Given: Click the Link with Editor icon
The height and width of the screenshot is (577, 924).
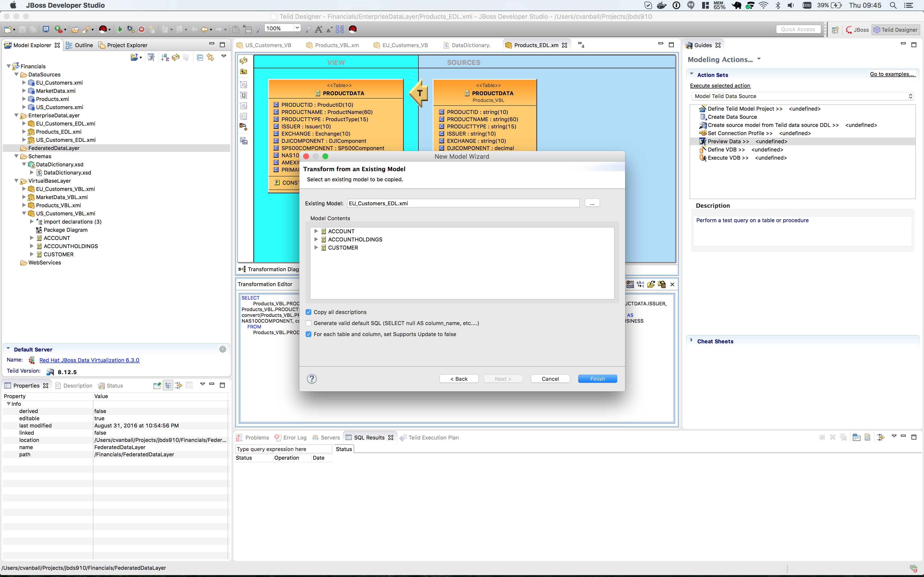Looking at the screenshot, I should click(x=210, y=57).
